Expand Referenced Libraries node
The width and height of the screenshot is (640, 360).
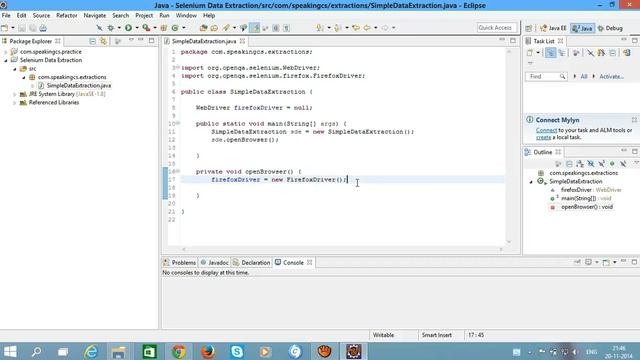pyautogui.click(x=15, y=103)
